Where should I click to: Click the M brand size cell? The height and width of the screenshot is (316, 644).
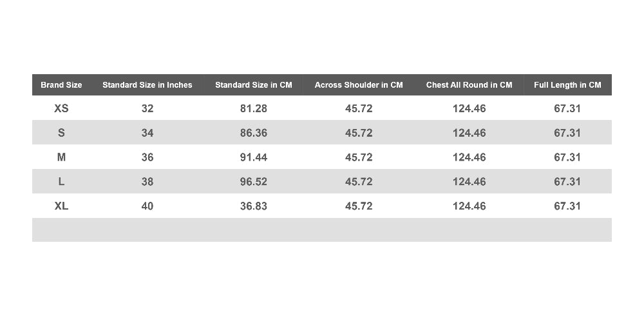pos(61,157)
